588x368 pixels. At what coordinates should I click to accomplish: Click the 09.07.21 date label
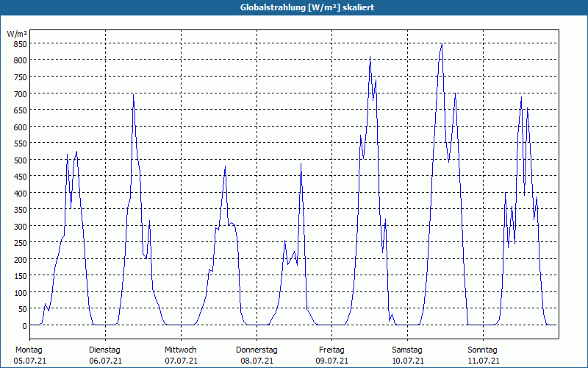point(332,361)
